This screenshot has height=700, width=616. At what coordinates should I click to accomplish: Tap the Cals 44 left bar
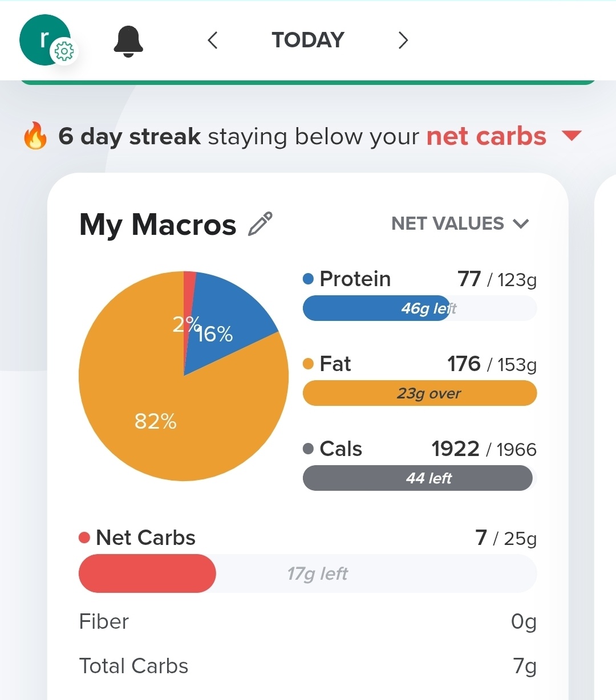419,478
